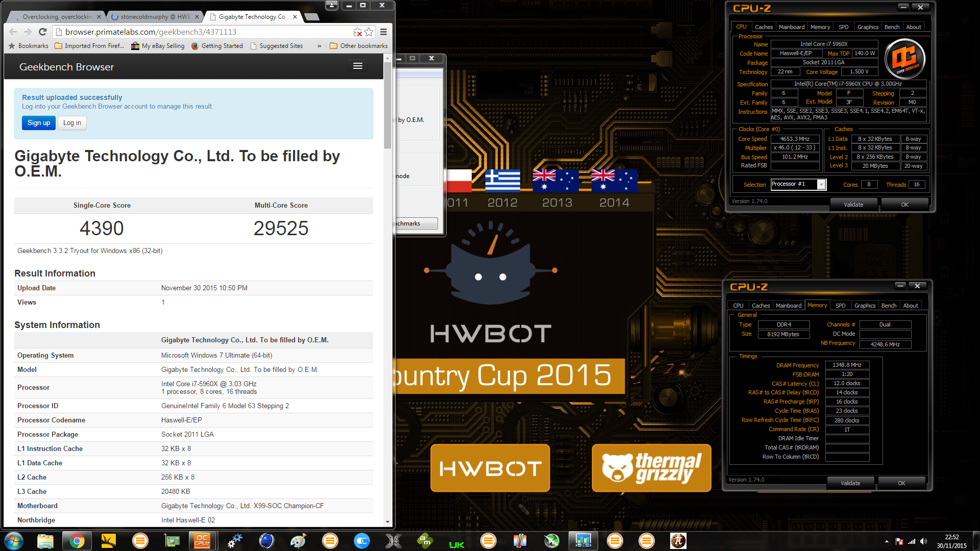Open SPD tab in bottom CPU-Z window
Viewport: 980px width, 551px height.
(x=840, y=306)
